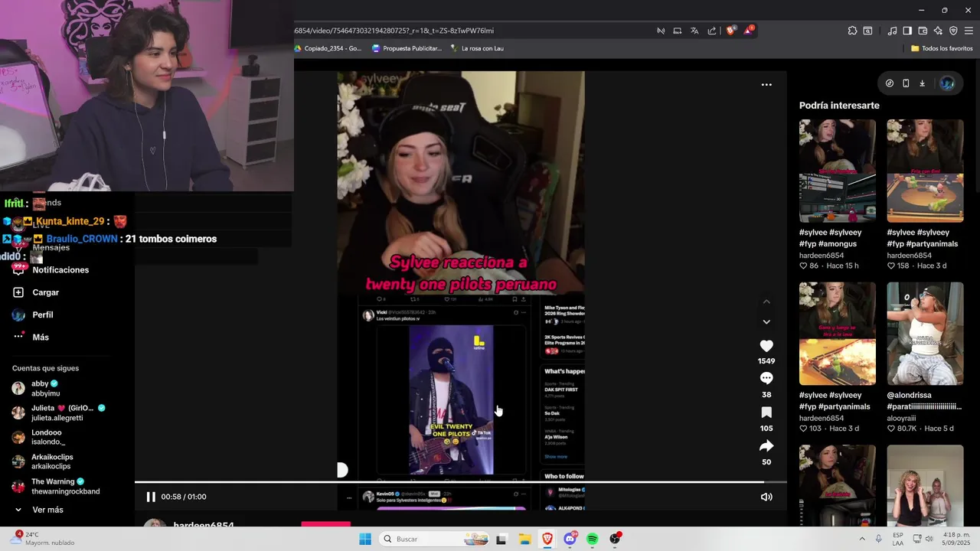This screenshot has width=980, height=551.
Task: Click the taskbar microphone tray icon
Action: point(879,539)
